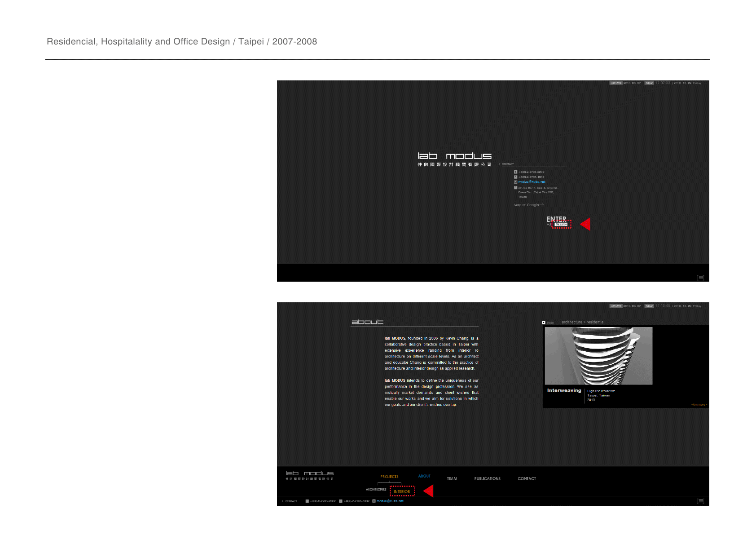The width and height of the screenshot is (756, 535).
Task: Click the mail M icon on landing page
Action: pos(516,182)
